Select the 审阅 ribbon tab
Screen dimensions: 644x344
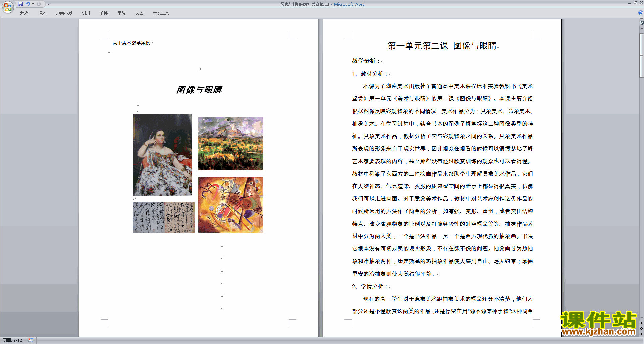[x=121, y=13]
